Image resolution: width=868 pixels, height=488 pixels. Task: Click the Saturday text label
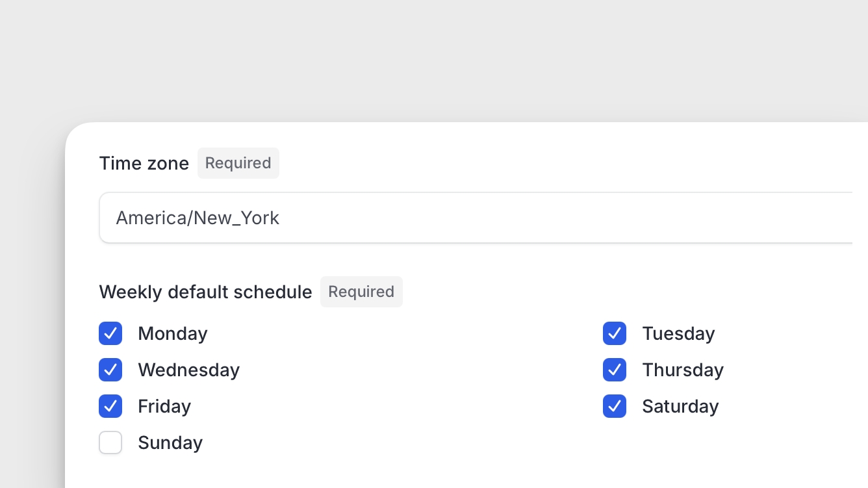(680, 406)
